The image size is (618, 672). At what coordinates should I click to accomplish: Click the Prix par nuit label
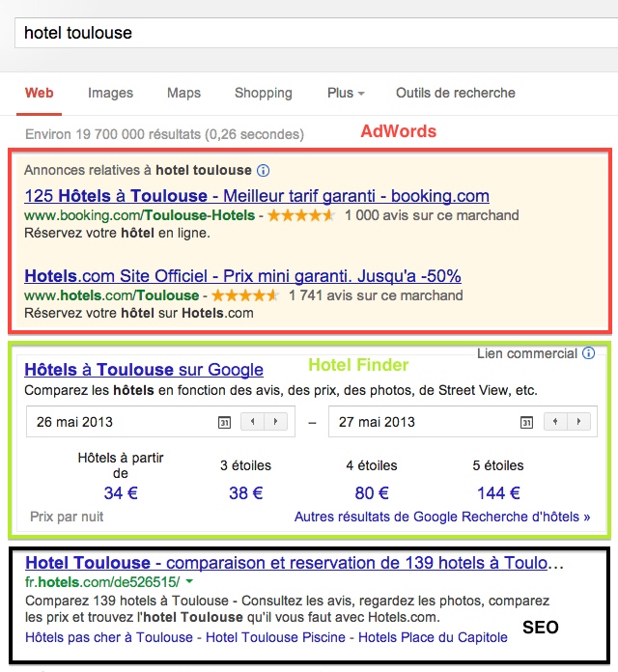[x=67, y=517]
